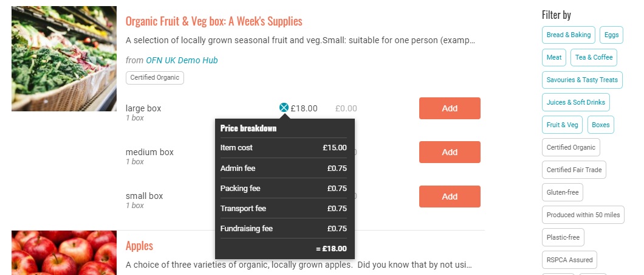Open Organic Fruit & Veg box title
This screenshot has height=275, width=644.
pyautogui.click(x=214, y=21)
